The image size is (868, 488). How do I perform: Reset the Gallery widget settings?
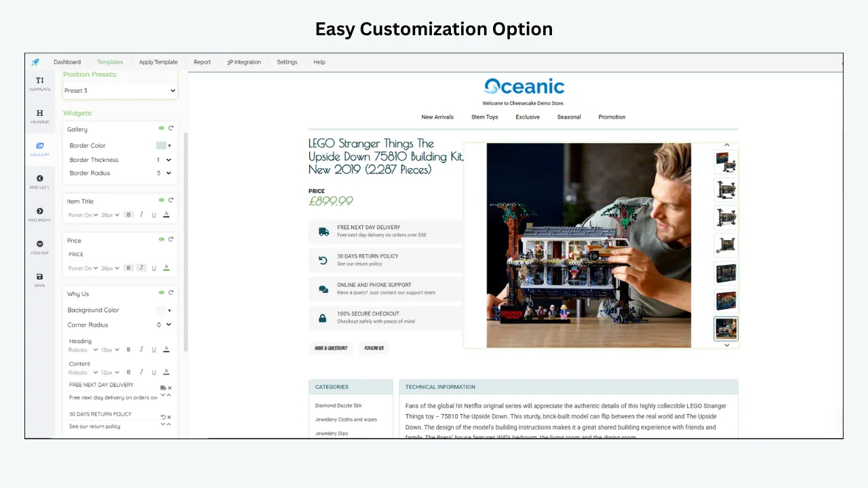(x=171, y=128)
